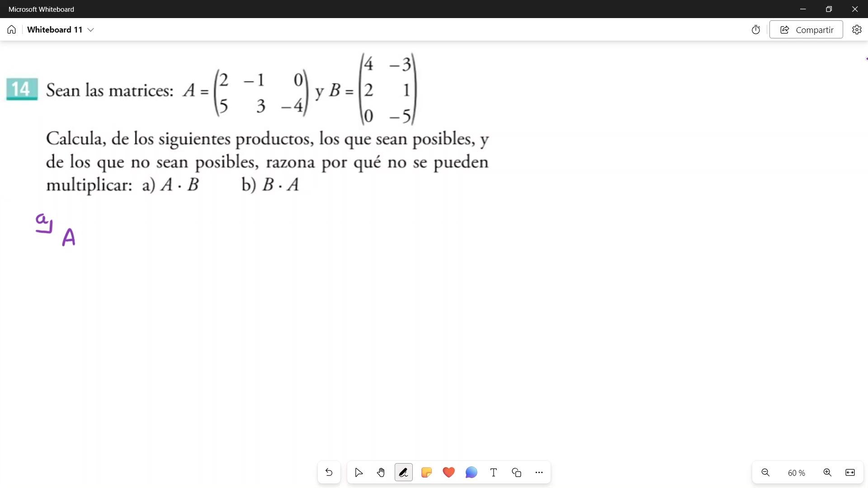
Task: Zoom out the whiteboard canvas
Action: [x=765, y=473]
